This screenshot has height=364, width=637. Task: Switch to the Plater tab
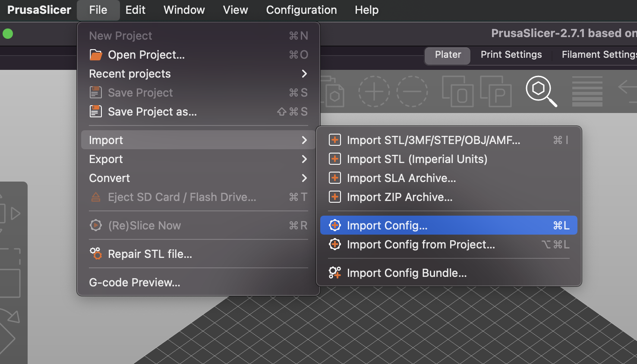(x=448, y=56)
